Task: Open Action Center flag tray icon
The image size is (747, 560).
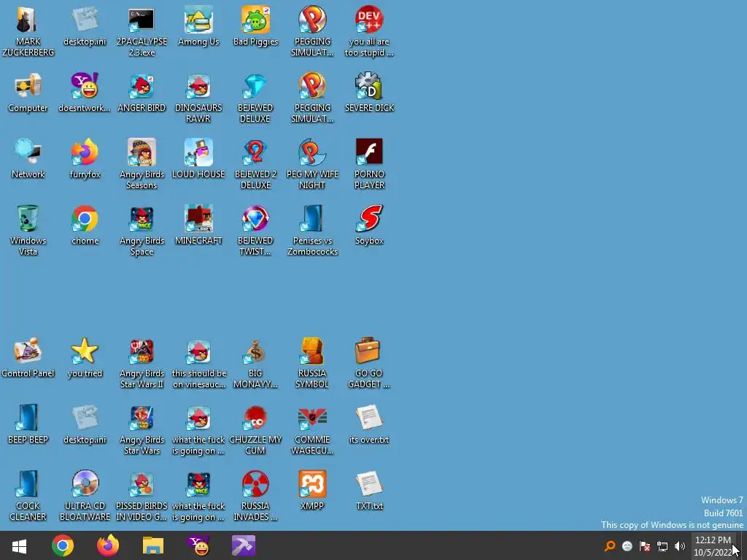Action: pos(645,546)
